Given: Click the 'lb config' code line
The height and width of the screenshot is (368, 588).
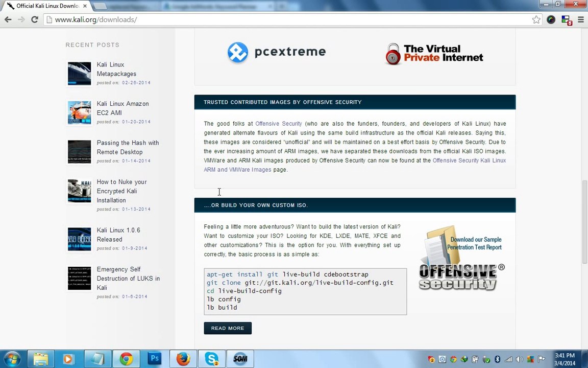Looking at the screenshot, I should [x=224, y=299].
